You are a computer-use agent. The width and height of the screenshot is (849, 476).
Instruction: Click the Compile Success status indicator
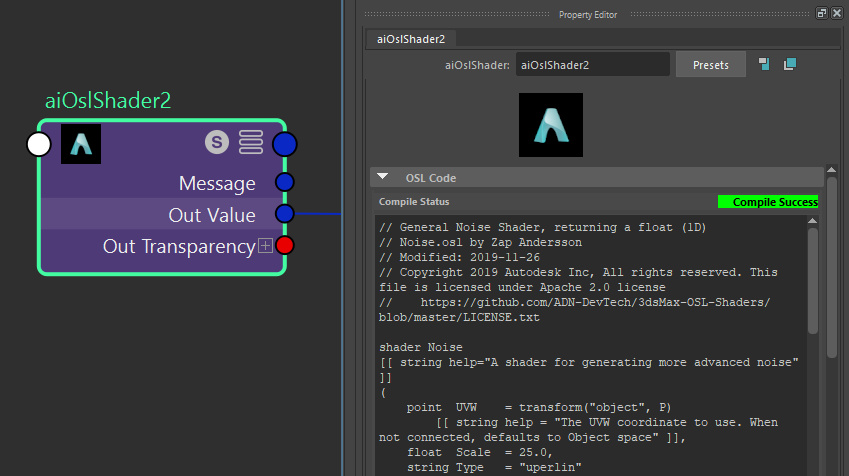coord(768,202)
